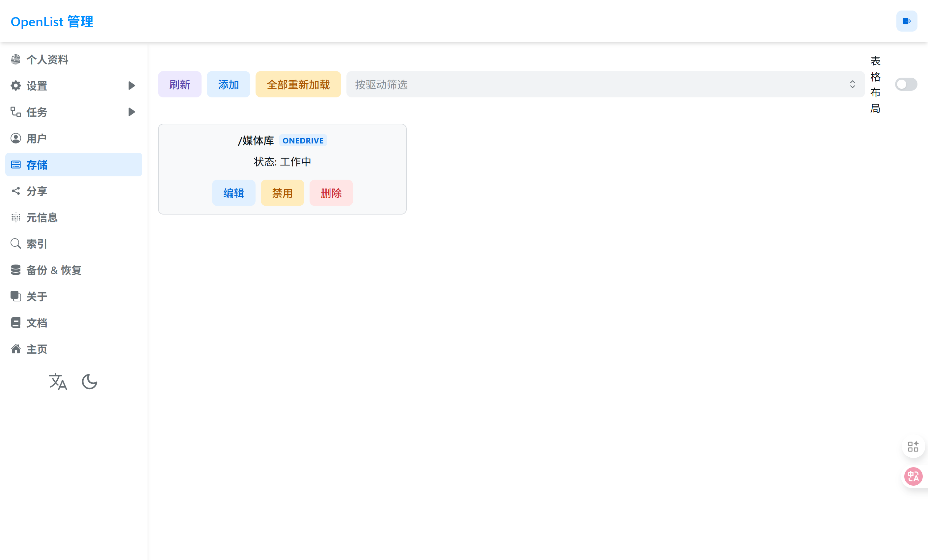Viewport: 928px width, 560px height.
Task: Click the magnifier icon next to 索引
Action: 15,243
